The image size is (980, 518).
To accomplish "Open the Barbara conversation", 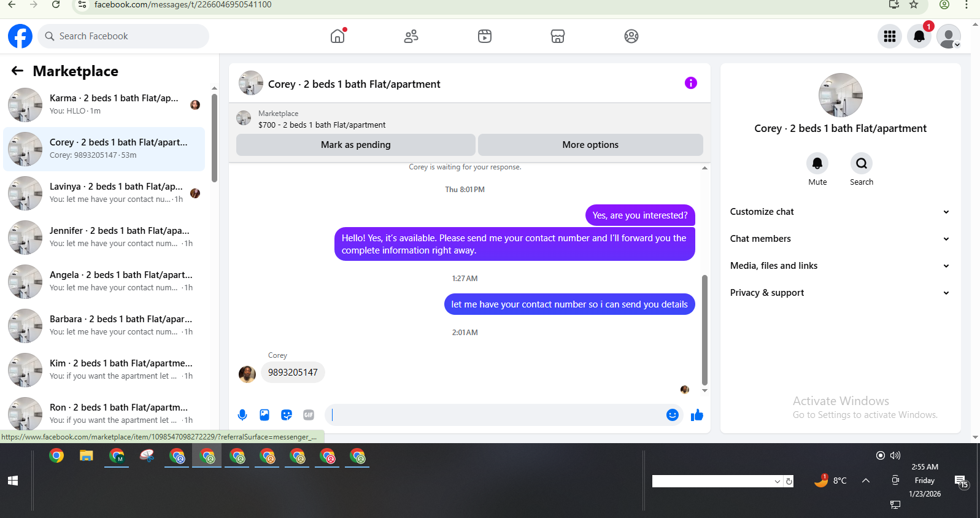I will click(104, 325).
